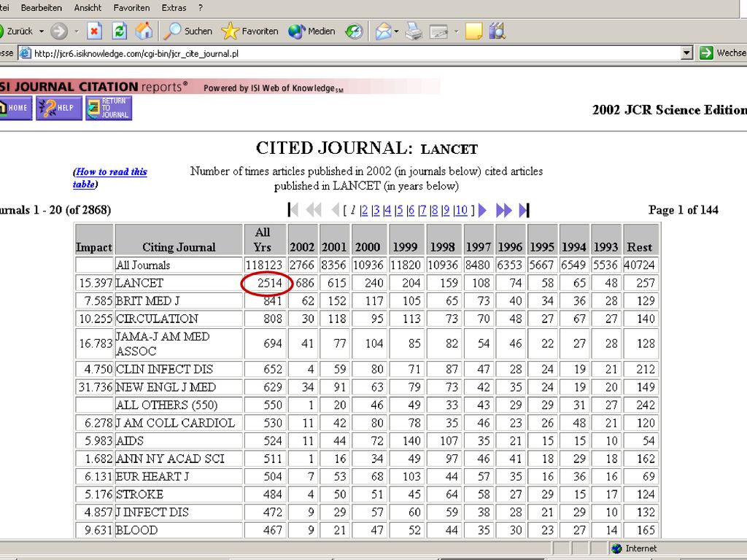Select the 'ALL OTHERS (550)' row label
The width and height of the screenshot is (747, 560).
point(179,405)
